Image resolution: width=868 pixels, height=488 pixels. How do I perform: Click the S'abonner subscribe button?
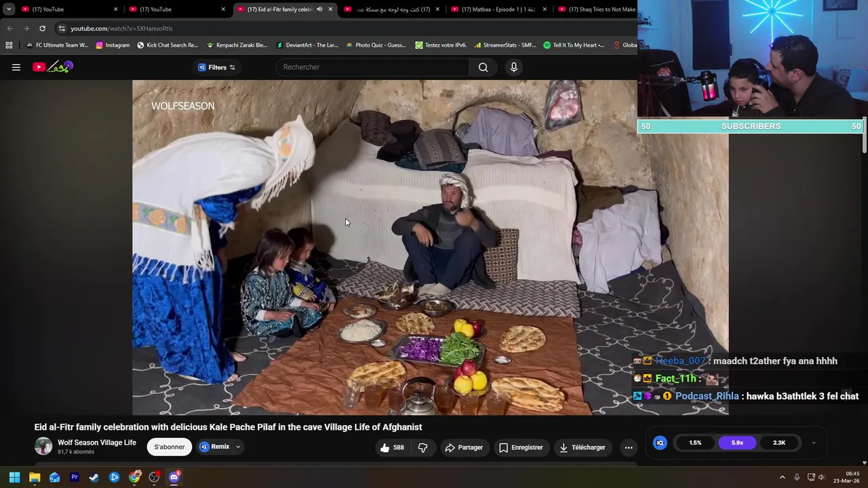click(x=169, y=447)
